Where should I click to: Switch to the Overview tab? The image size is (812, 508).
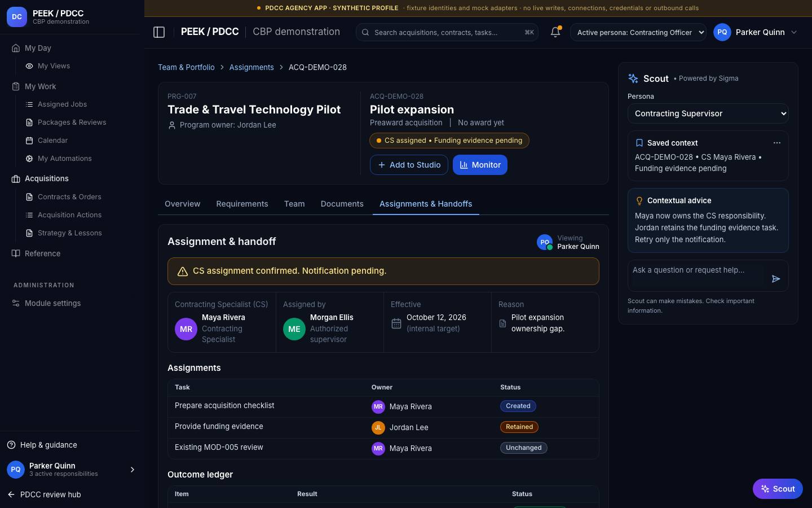tap(182, 204)
